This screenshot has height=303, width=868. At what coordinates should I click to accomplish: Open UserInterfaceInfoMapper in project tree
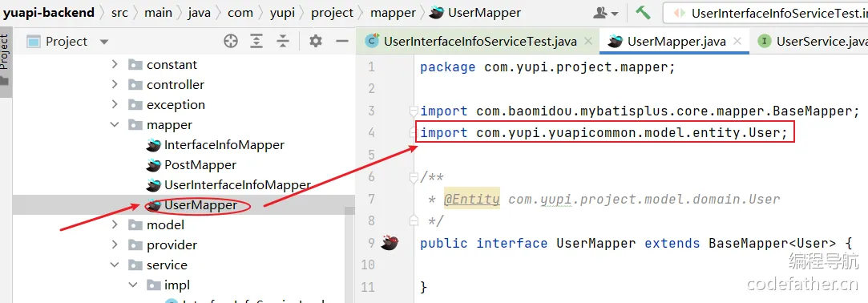click(x=237, y=185)
